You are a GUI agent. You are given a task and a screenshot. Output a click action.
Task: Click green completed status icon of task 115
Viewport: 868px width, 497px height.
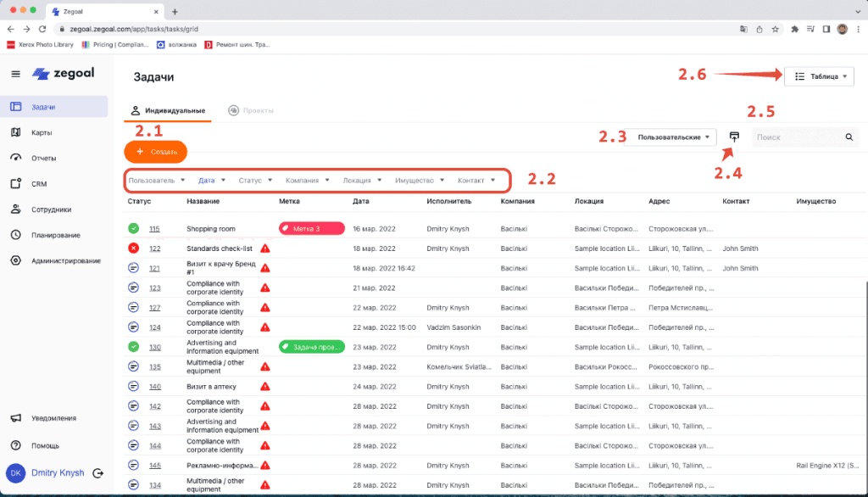coord(134,229)
